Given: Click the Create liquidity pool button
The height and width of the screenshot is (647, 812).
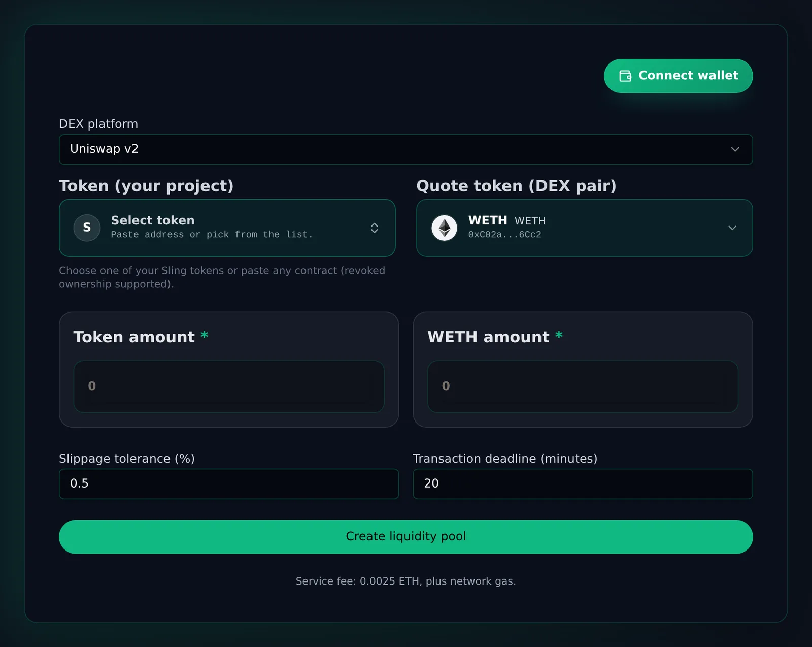Looking at the screenshot, I should tap(405, 537).
